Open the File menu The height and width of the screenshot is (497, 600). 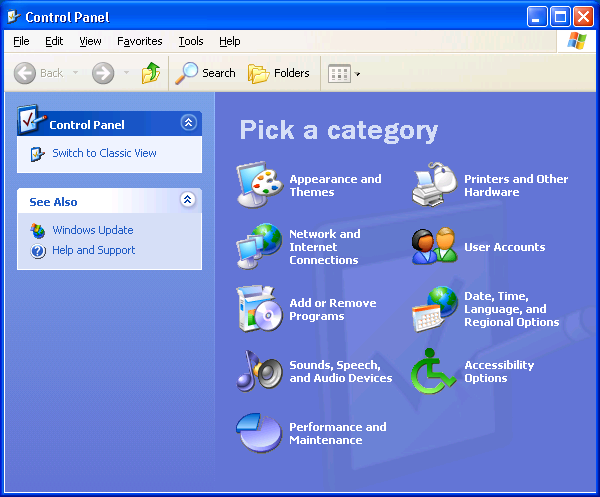pyautogui.click(x=21, y=41)
